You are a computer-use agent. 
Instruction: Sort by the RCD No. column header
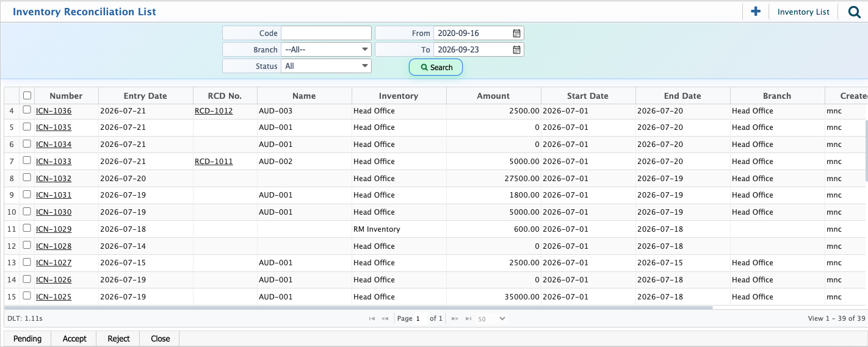(x=225, y=96)
